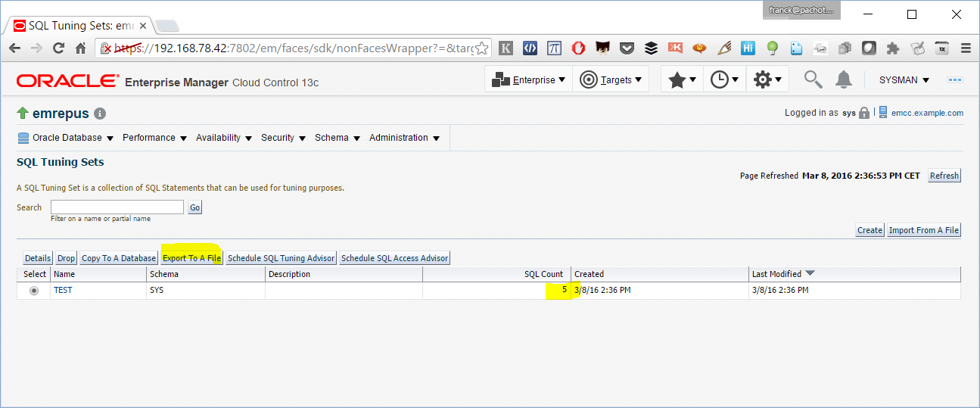This screenshot has height=408, width=980.
Task: Click the puzzle piece extension icon
Action: point(893,48)
